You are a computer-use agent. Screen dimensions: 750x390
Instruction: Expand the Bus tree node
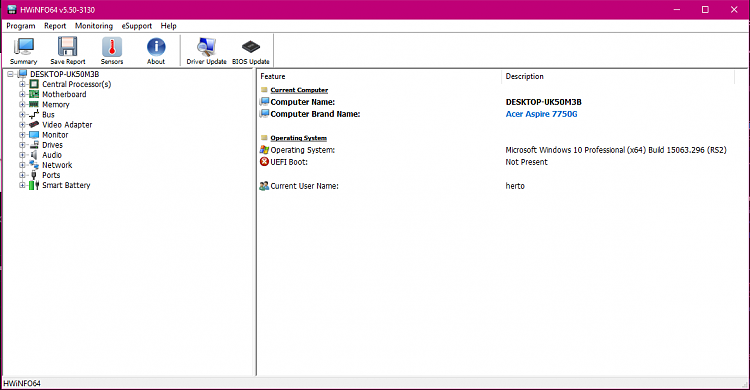pyautogui.click(x=22, y=114)
